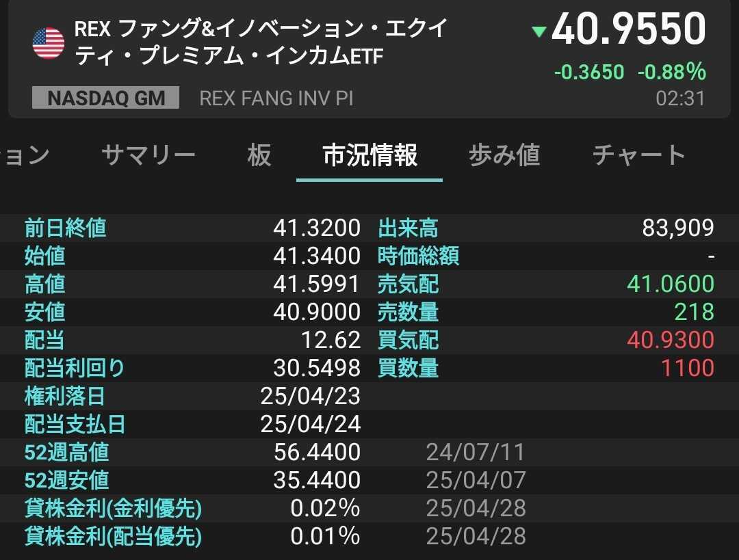This screenshot has height=560, width=739.
Task: Click the lending rate 0.02%
Action: click(x=325, y=508)
